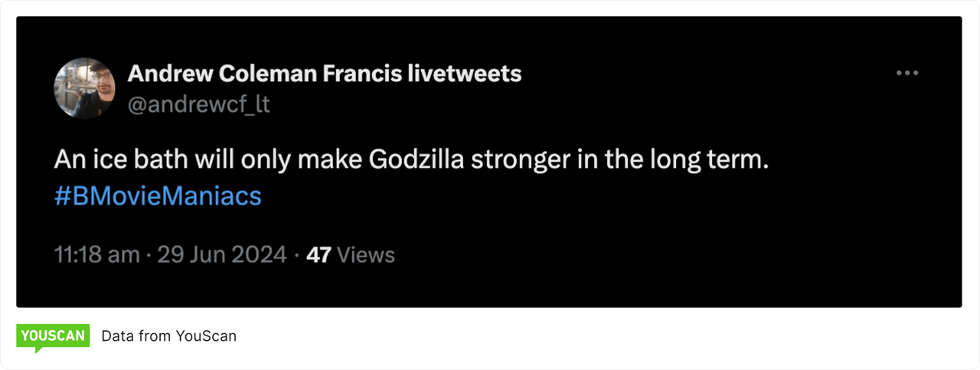Open the three-dot more options menu

point(907,74)
